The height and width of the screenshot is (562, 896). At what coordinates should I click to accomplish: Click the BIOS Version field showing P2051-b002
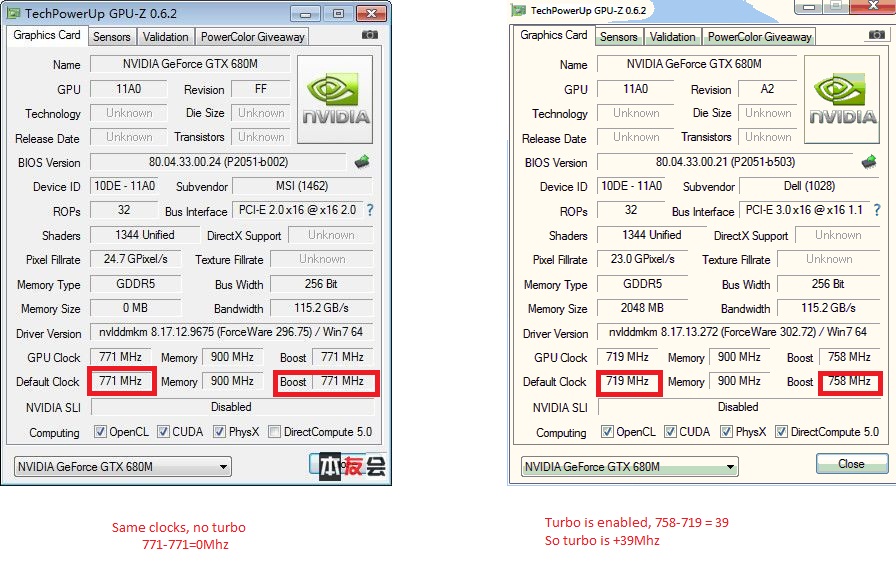pyautogui.click(x=218, y=162)
